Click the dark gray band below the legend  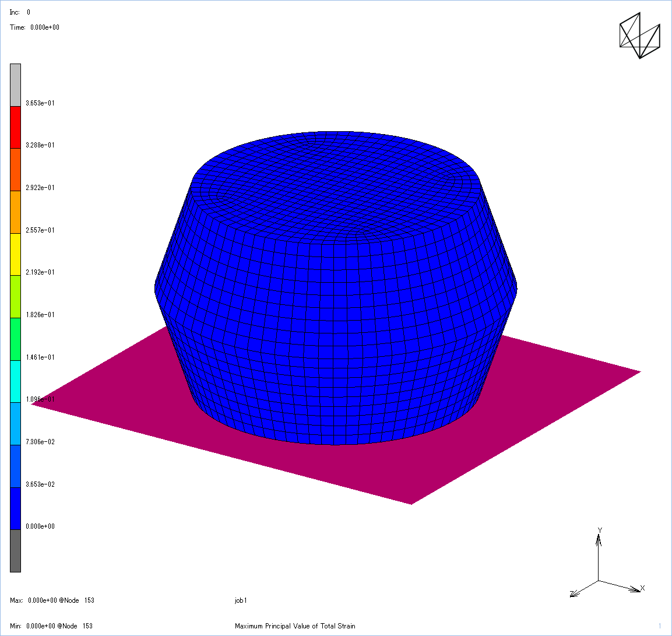click(15, 550)
